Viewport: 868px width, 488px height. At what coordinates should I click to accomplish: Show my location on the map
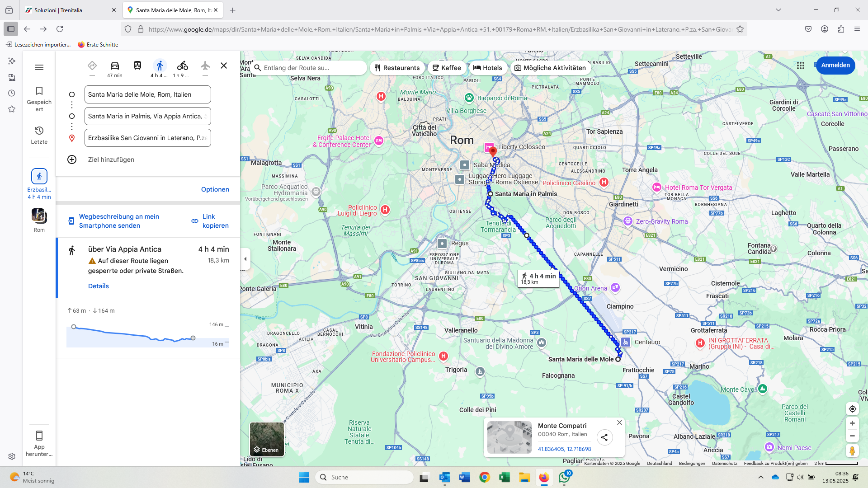[852, 409]
